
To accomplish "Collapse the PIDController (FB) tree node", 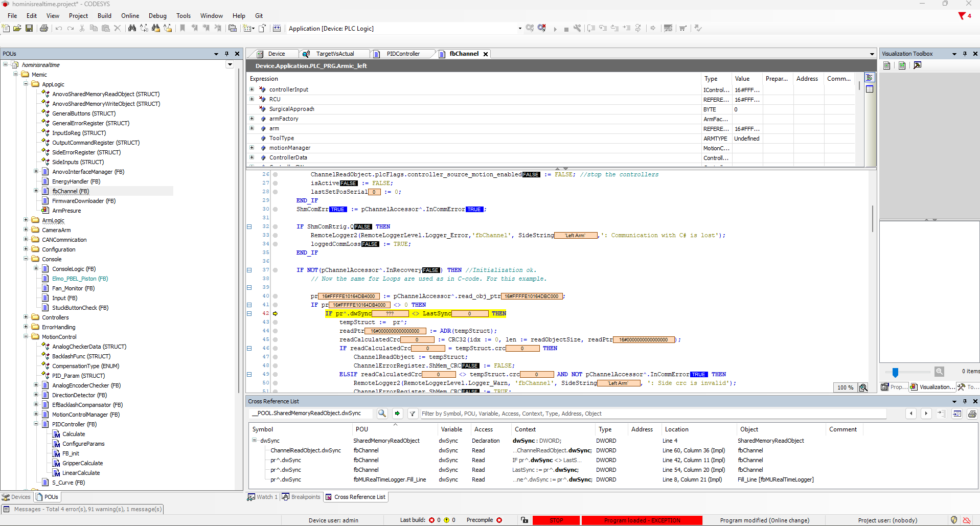I will pos(36,424).
